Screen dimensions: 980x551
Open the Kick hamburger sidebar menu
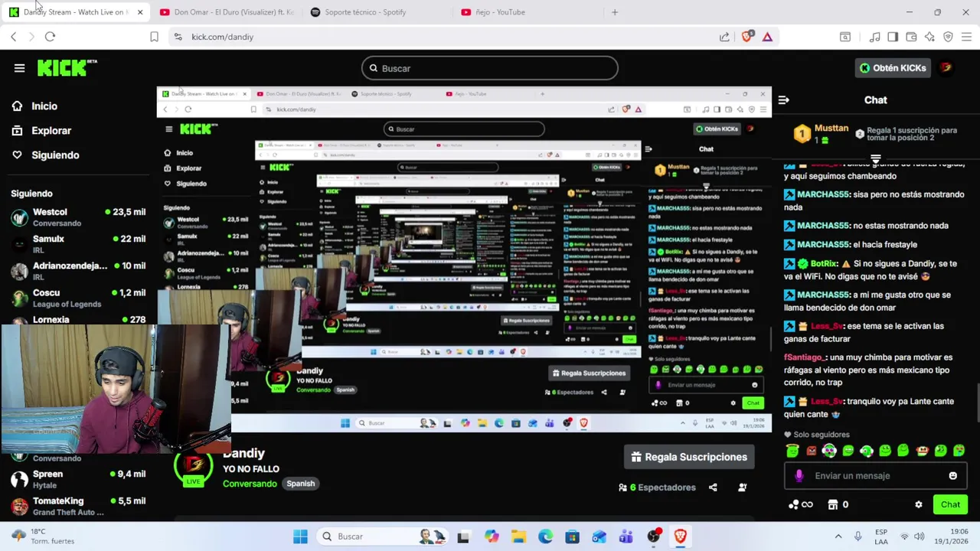tap(19, 68)
